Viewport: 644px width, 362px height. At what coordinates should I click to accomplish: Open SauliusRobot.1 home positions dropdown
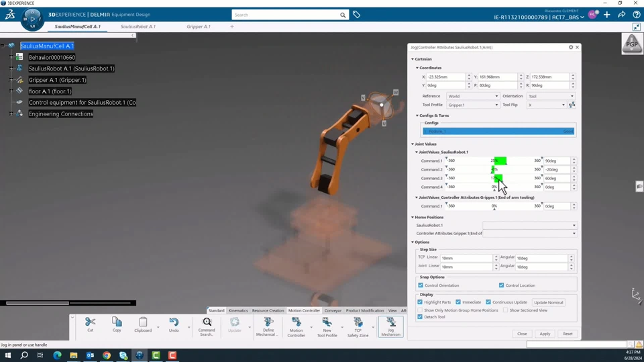pos(530,226)
